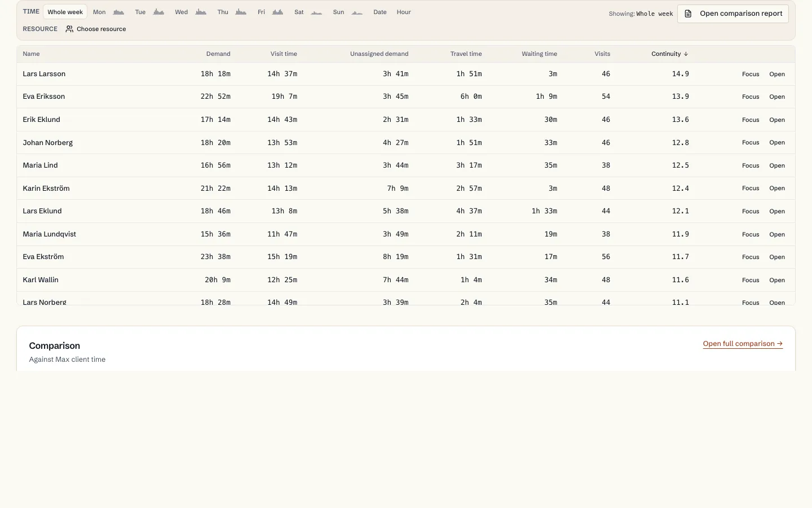Filter by Sat in the time row

(x=308, y=12)
